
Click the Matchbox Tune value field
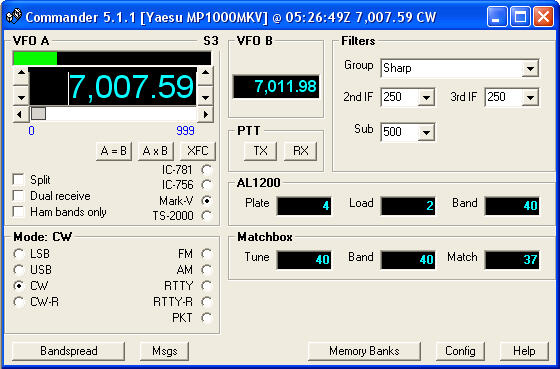pyautogui.click(x=304, y=260)
